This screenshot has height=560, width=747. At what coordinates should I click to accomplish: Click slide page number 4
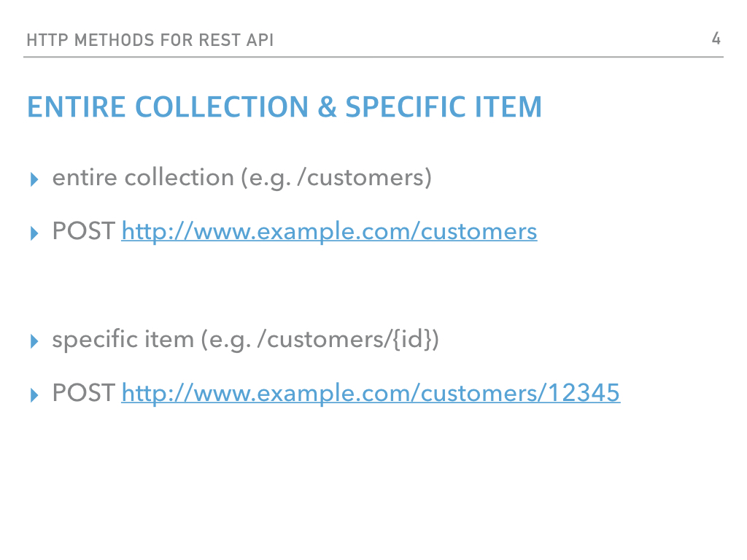[x=716, y=39]
